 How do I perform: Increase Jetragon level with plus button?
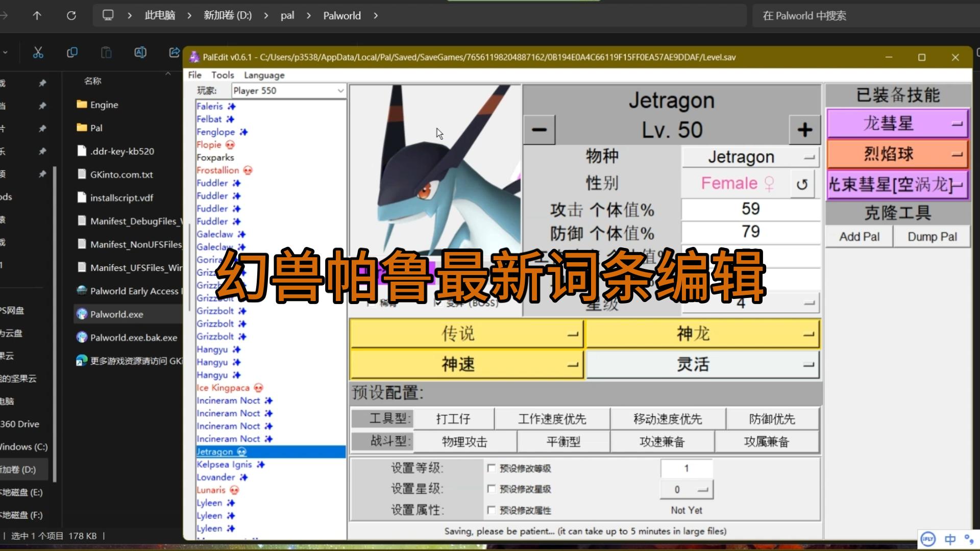(x=805, y=130)
